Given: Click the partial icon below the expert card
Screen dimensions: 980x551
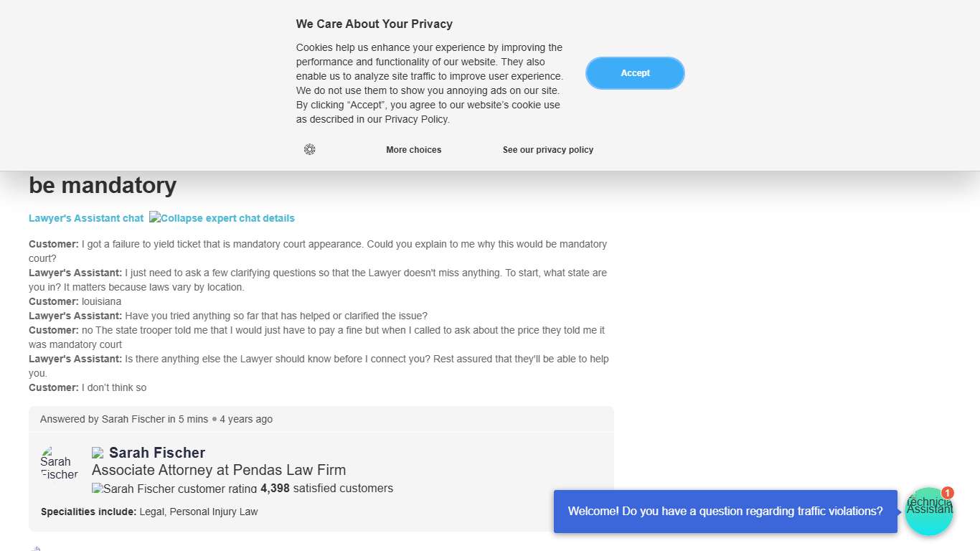Looking at the screenshot, I should click(x=34, y=548).
